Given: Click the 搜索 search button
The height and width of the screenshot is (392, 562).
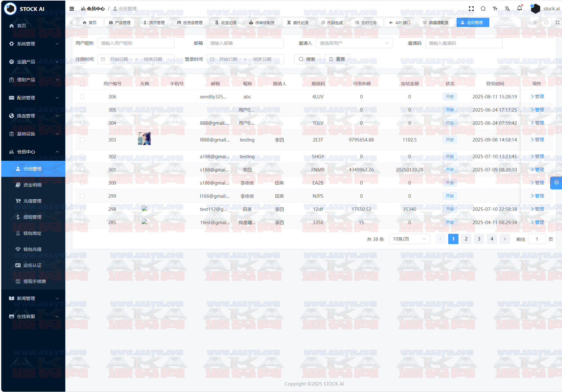Looking at the screenshot, I should tap(307, 59).
